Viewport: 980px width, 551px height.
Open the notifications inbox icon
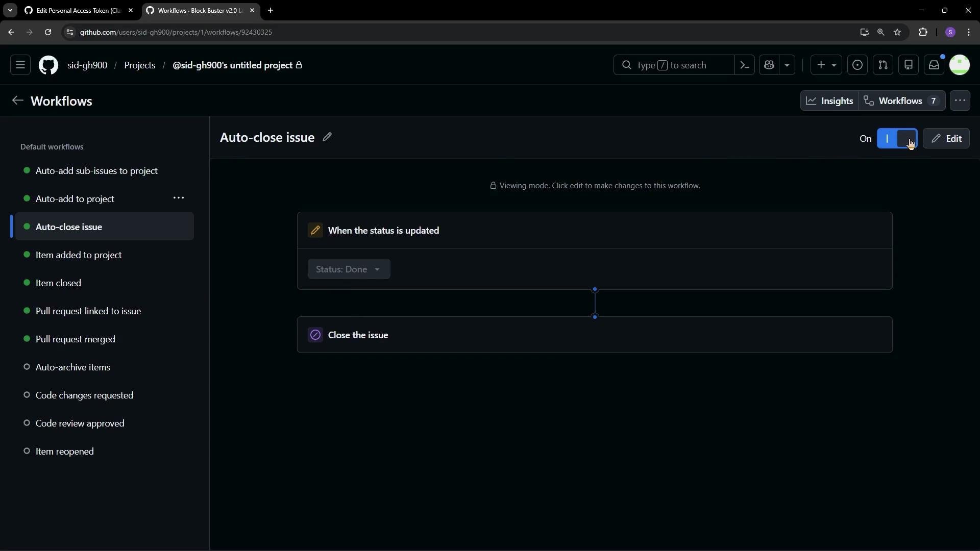pos(934,65)
